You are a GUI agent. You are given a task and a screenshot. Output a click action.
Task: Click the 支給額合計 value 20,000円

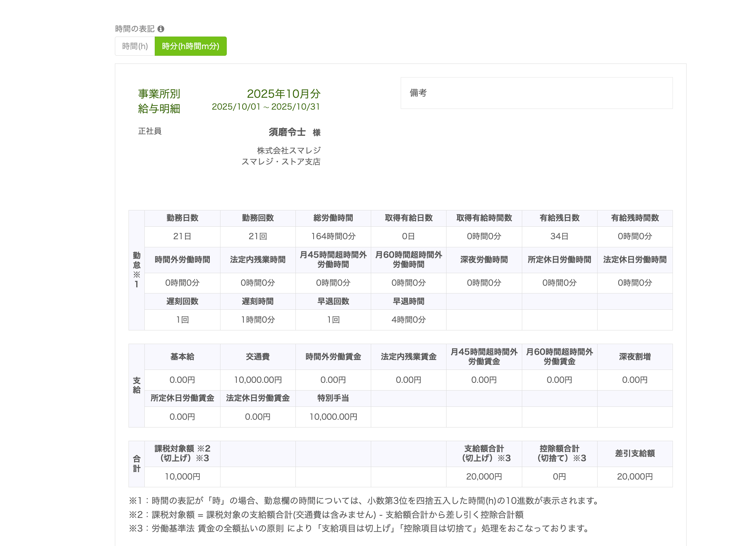484,477
